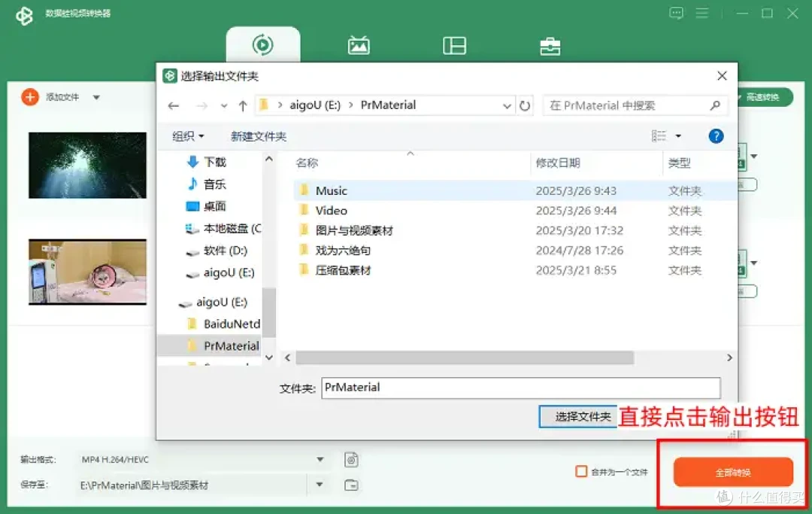
Task: Close the folder selection dialog
Action: point(722,76)
